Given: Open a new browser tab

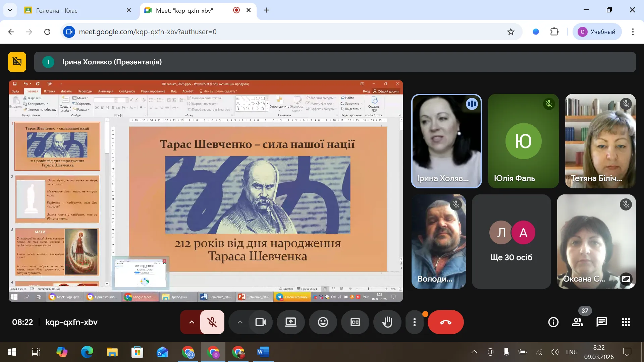Looking at the screenshot, I should [267, 10].
